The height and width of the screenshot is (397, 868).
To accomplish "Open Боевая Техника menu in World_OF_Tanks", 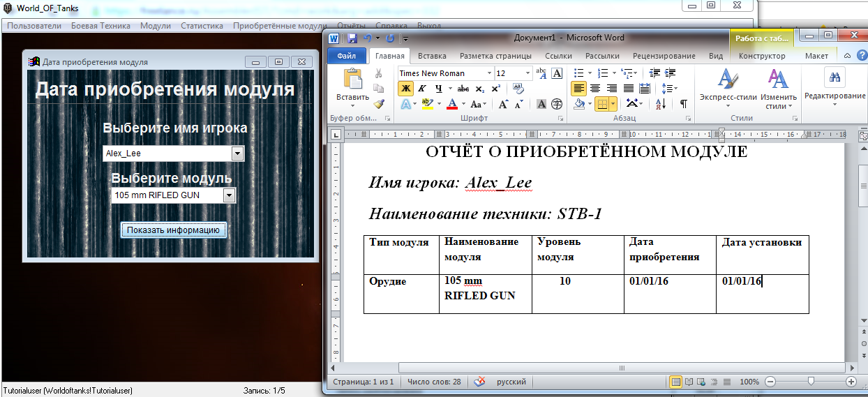I will coord(100,26).
